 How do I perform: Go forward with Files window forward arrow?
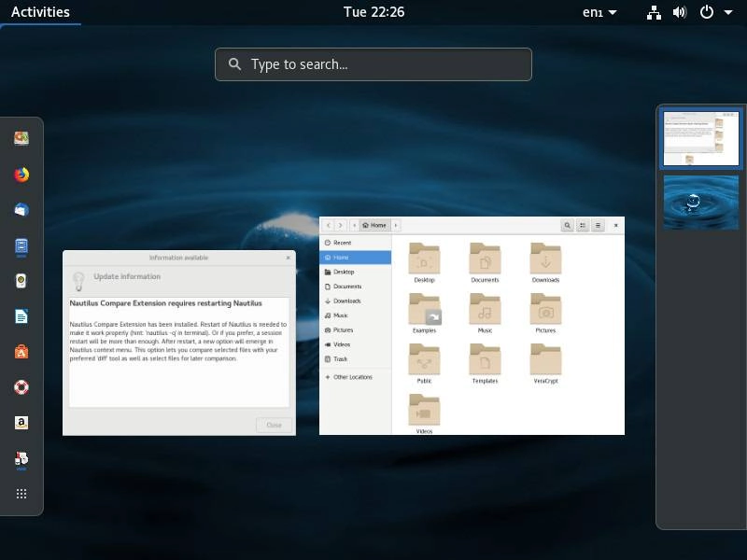340,225
